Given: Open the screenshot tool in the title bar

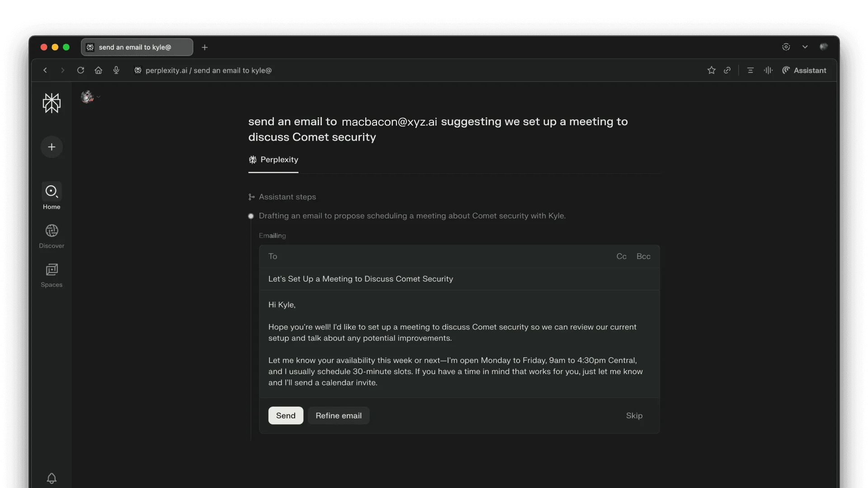Looking at the screenshot, I should tap(786, 47).
